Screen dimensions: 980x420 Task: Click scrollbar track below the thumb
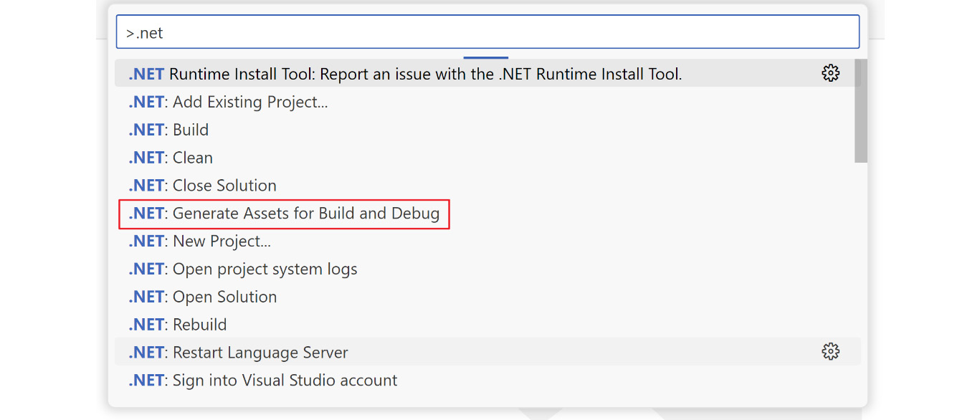tap(861, 280)
